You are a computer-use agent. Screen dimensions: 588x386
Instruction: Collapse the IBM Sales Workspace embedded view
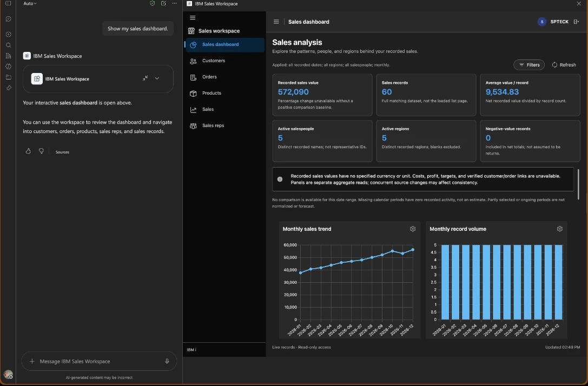click(145, 78)
